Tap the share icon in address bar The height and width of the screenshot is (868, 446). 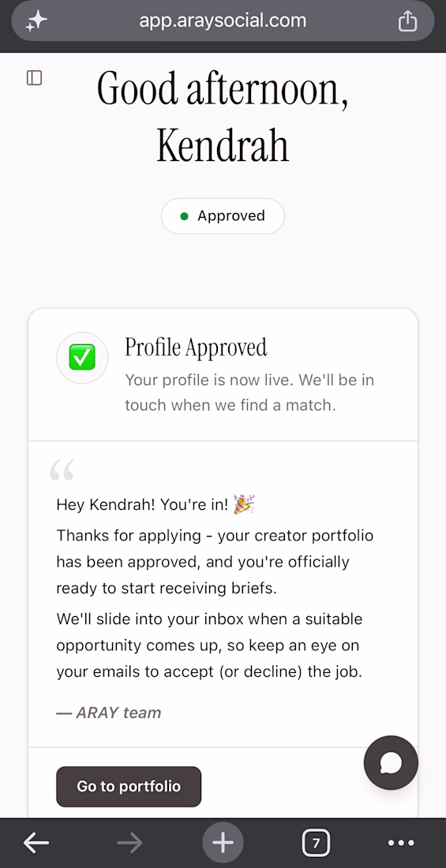(x=407, y=21)
